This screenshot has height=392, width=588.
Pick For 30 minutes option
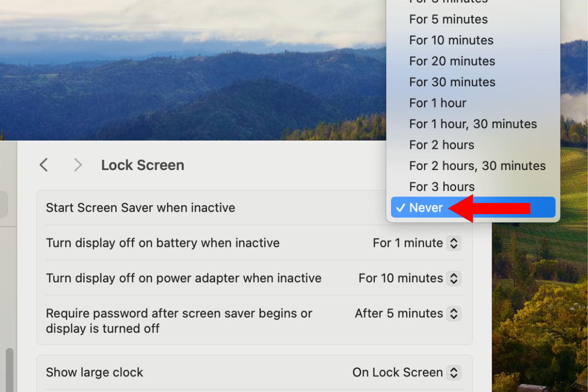click(452, 82)
